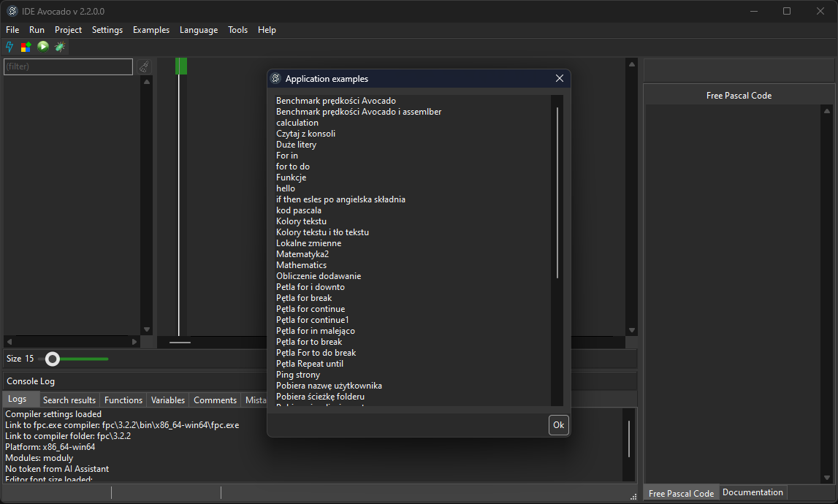The width and height of the screenshot is (838, 504).
Task: Select the 'For in' example
Action: click(x=287, y=156)
